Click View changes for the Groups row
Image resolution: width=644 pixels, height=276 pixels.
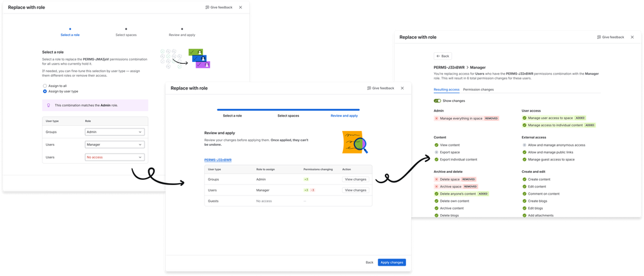click(x=356, y=179)
